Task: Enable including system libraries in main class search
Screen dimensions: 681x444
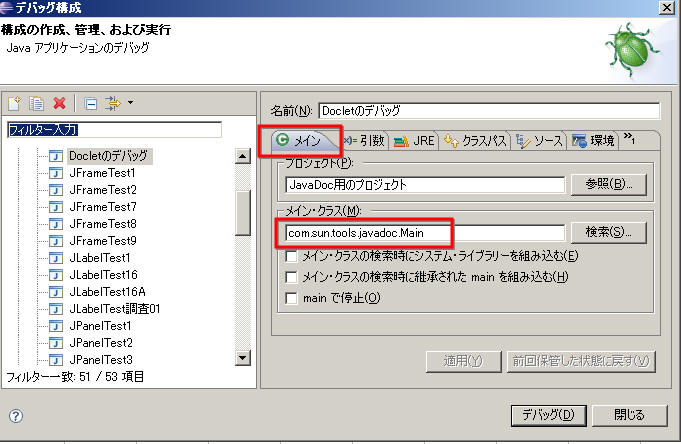Action: pos(291,256)
